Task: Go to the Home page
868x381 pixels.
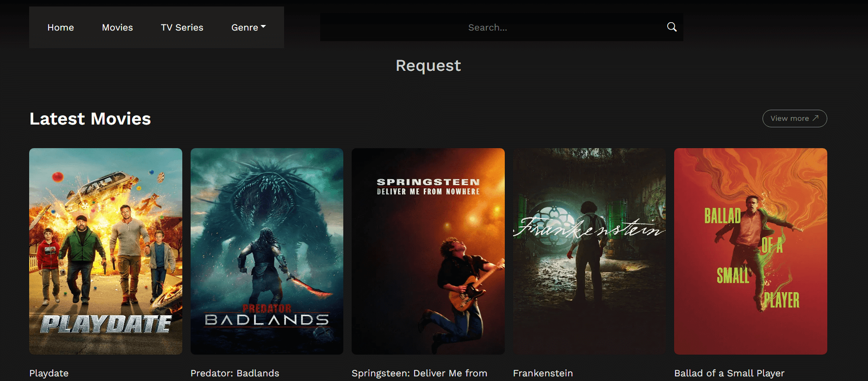Action: pos(61,27)
